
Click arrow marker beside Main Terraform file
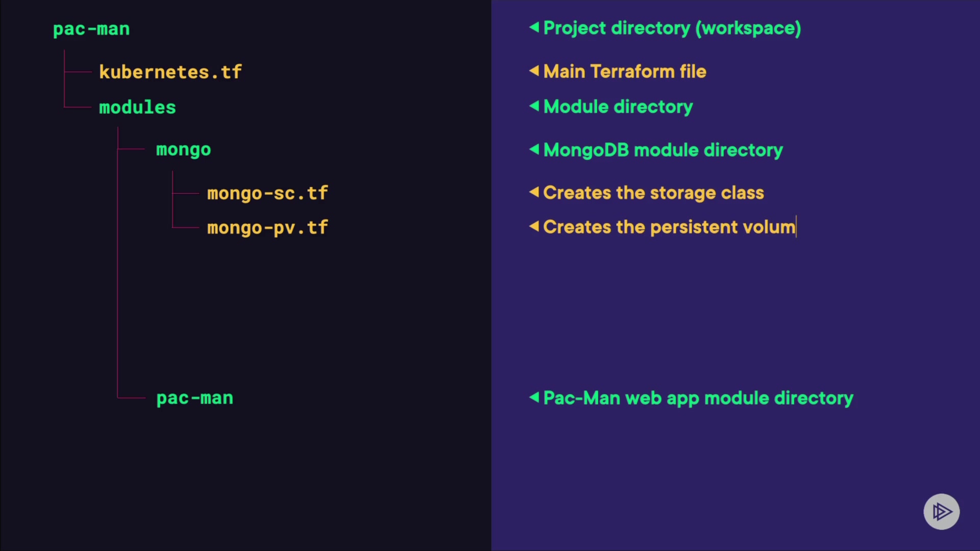point(534,70)
